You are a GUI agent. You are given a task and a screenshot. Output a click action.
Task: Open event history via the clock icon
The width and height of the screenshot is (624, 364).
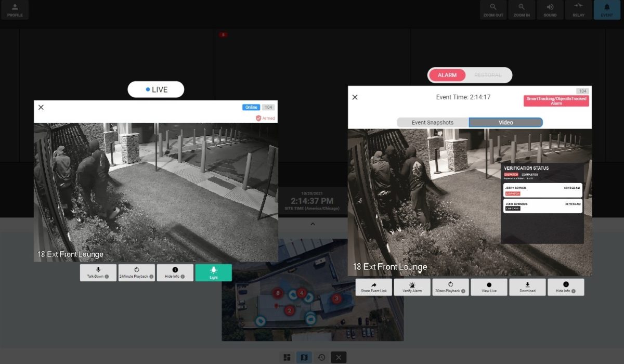[321, 357]
